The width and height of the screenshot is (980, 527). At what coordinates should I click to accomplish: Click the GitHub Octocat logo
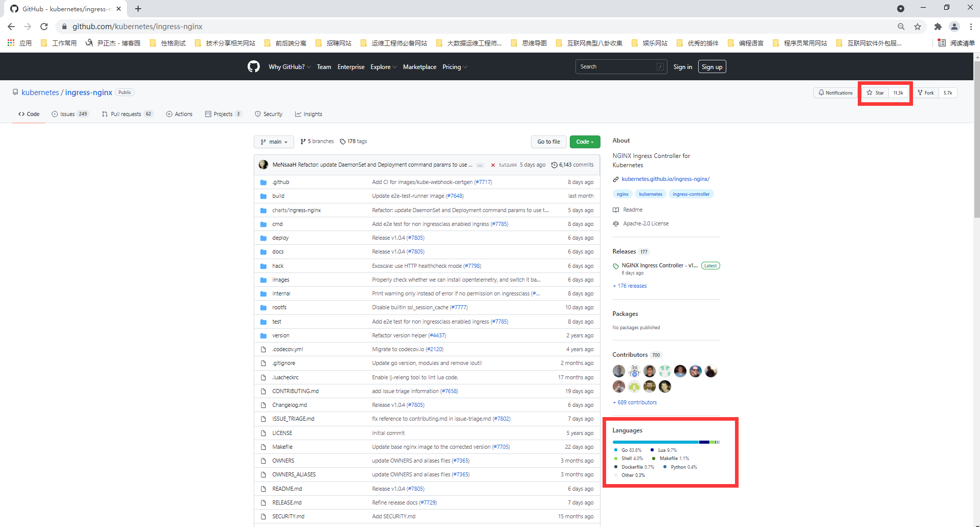(254, 66)
